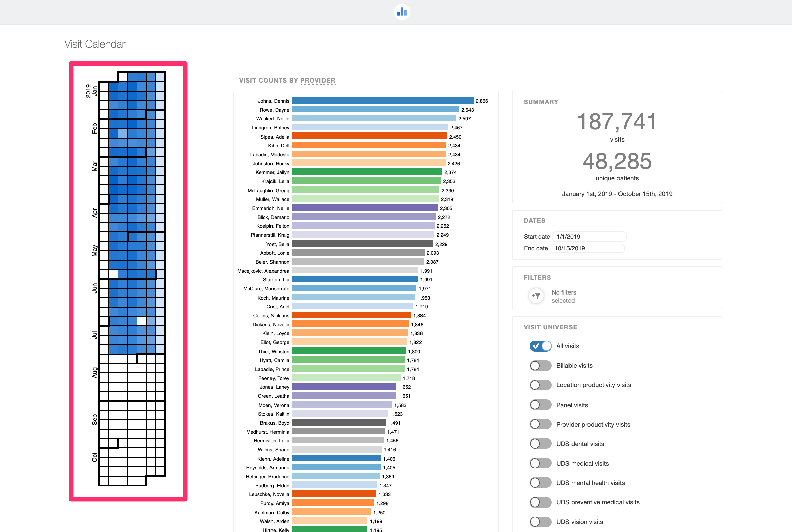Enable the Billable visits toggle

pyautogui.click(x=540, y=366)
